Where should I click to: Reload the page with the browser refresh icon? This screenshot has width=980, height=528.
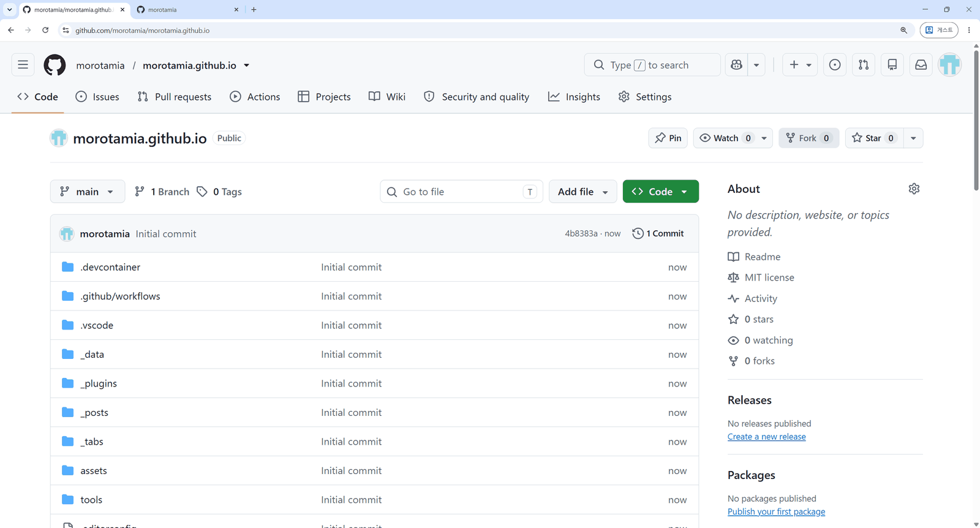(45, 30)
